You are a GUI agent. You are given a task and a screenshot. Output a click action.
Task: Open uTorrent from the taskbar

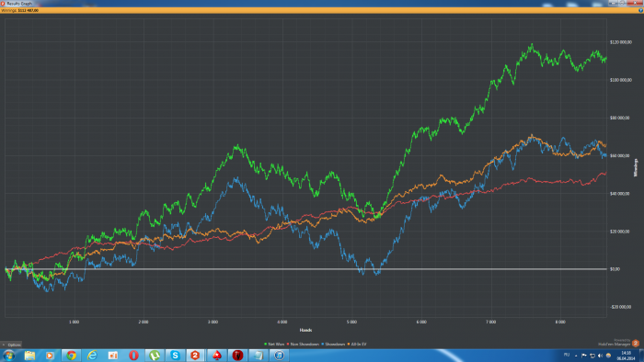tap(155, 356)
